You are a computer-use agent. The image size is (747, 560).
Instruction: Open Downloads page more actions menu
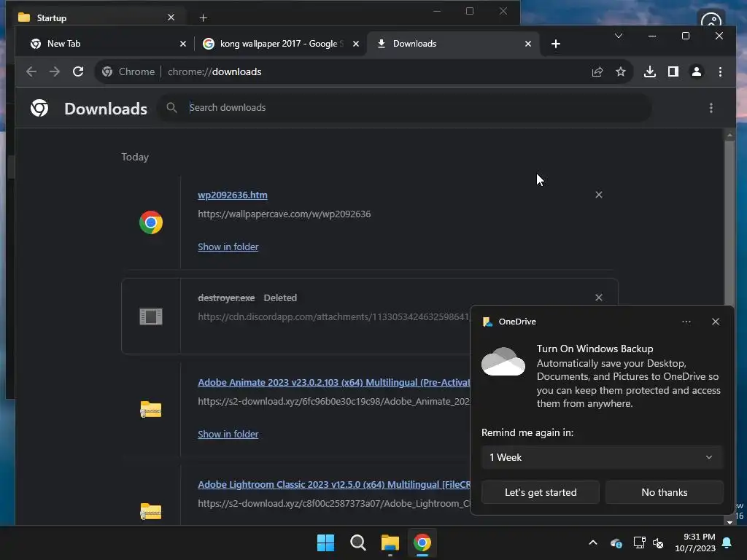[711, 108]
